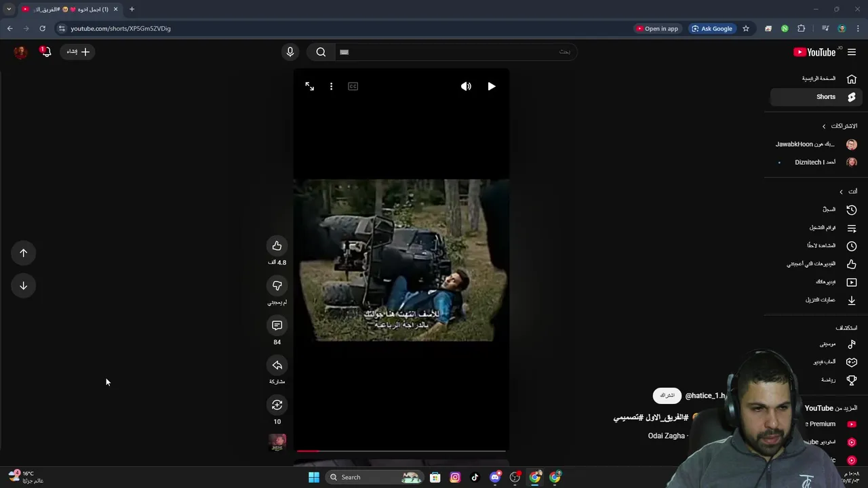
Task: Play the paused Shorts video
Action: click(x=492, y=86)
